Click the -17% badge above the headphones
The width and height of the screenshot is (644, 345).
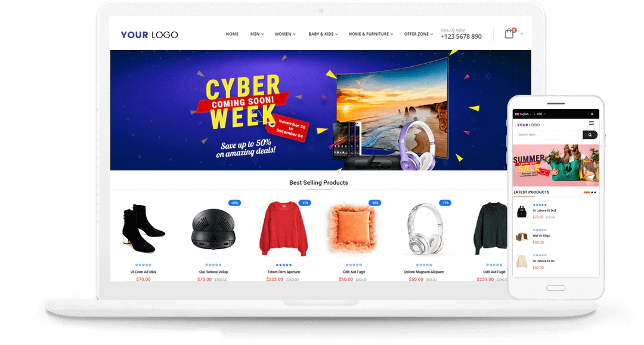click(445, 203)
